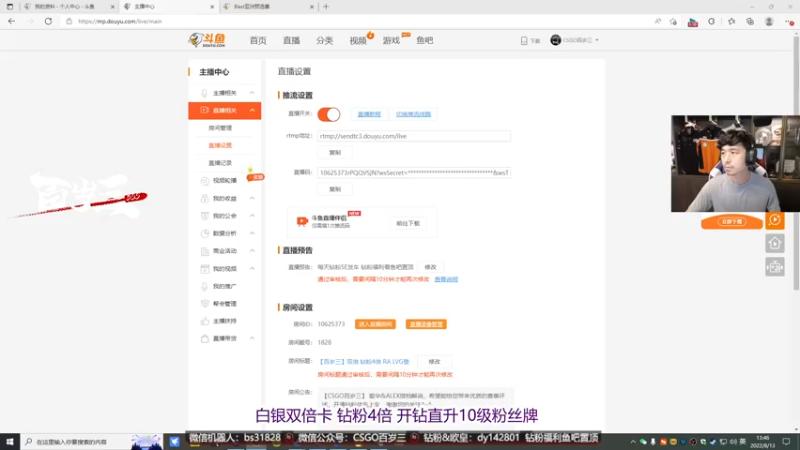The width and height of the screenshot is (800, 450).
Task: Collapse the 主播相关 sidebar section
Action: (x=252, y=93)
